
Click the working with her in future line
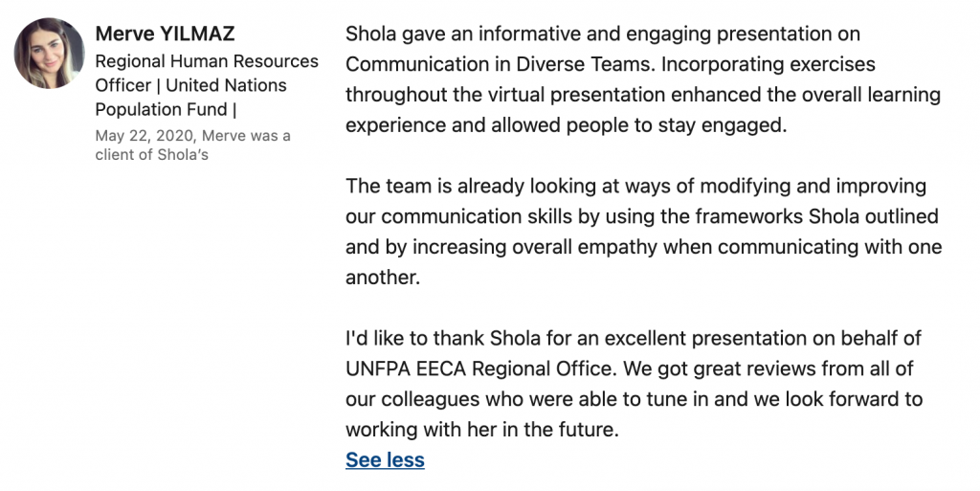[482, 430]
